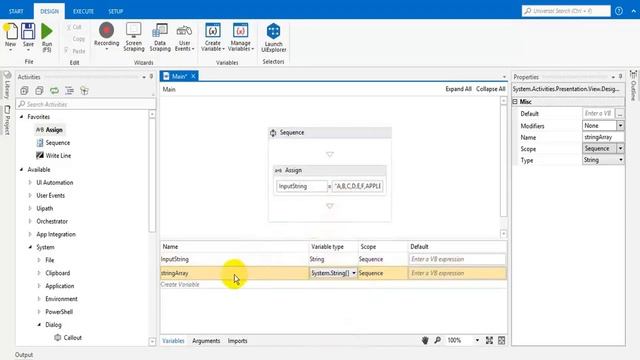Click Expand All in the designer
This screenshot has height=360, width=640.
click(458, 89)
